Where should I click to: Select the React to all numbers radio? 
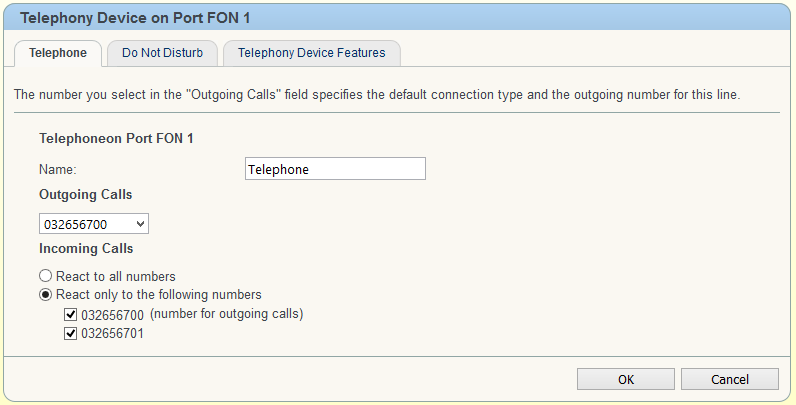45,275
